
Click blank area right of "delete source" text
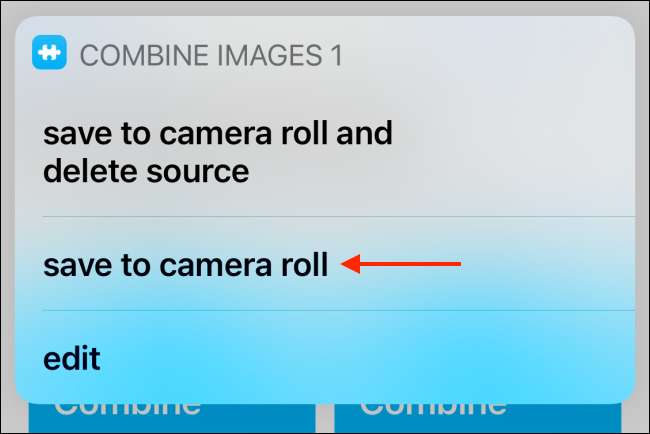pos(450,171)
